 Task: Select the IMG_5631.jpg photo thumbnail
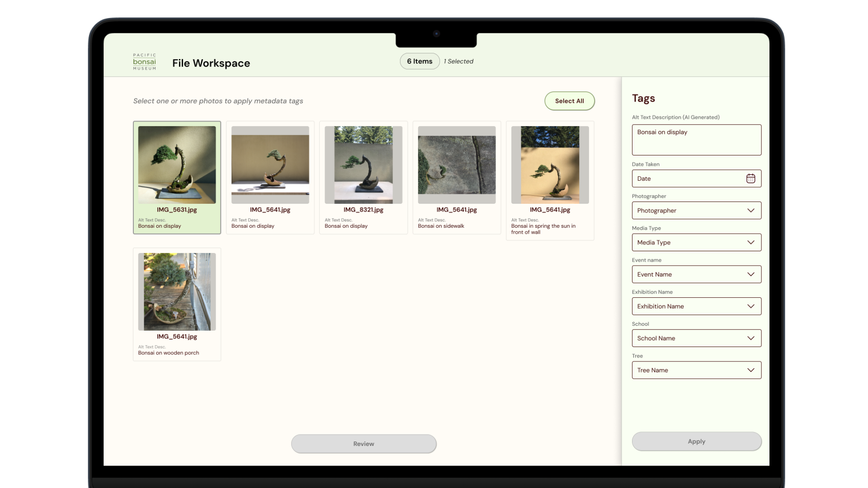tap(177, 165)
